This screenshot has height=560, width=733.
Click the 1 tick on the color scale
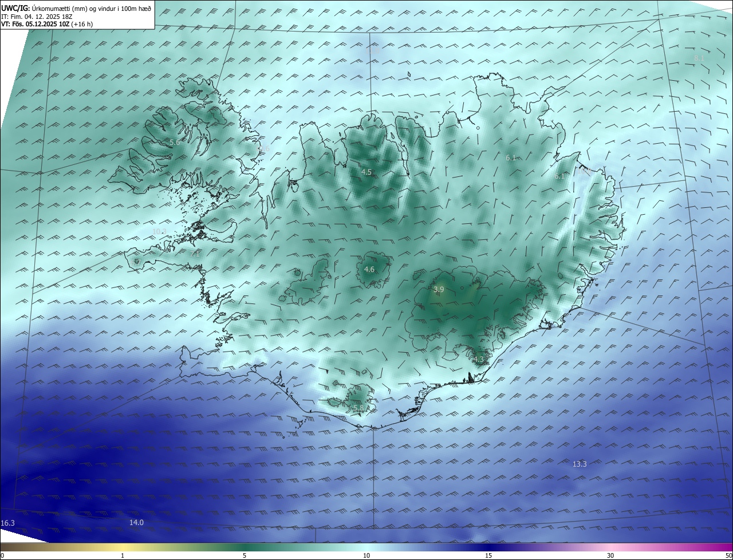(x=123, y=555)
